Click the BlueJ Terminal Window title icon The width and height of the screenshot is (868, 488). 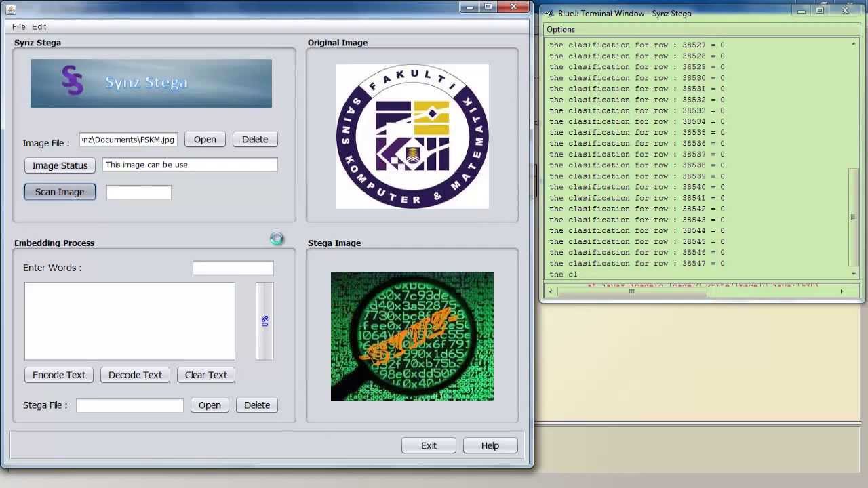click(x=549, y=13)
